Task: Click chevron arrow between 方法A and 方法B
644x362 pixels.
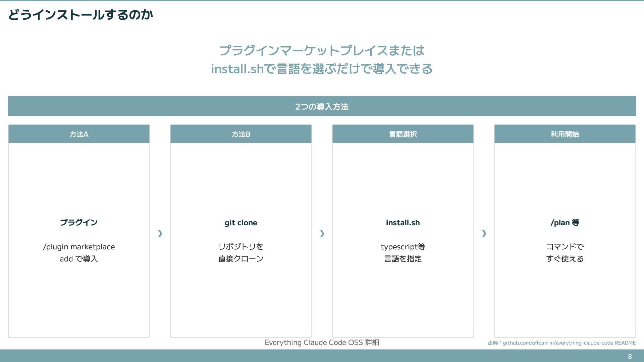Action: (x=160, y=234)
